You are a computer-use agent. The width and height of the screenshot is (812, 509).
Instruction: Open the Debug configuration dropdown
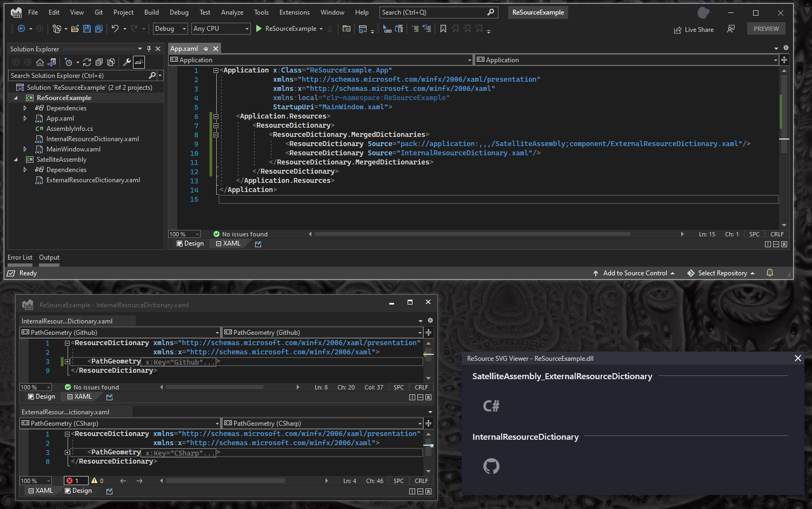tap(170, 29)
